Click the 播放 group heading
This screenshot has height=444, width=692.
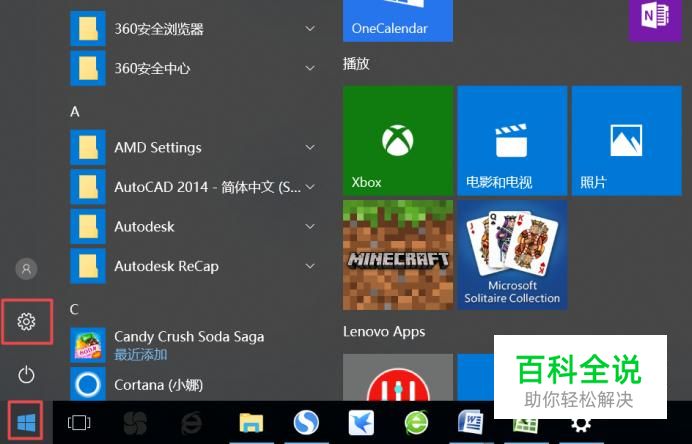(x=356, y=64)
